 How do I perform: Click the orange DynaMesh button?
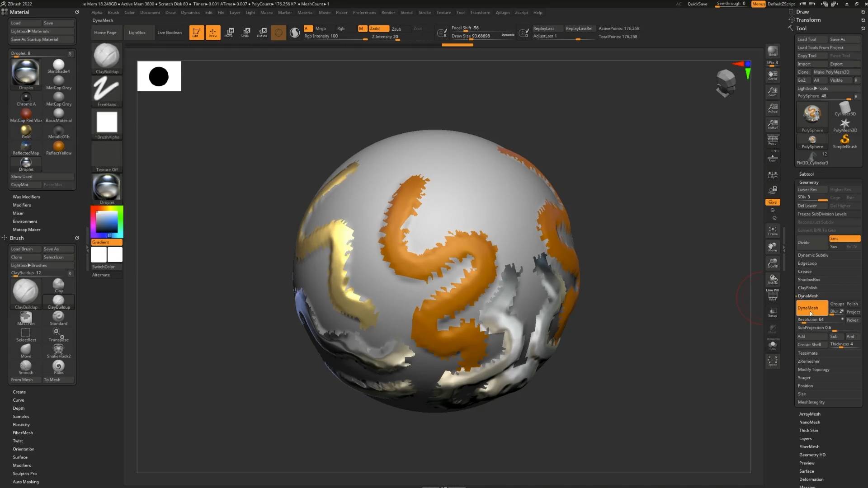pyautogui.click(x=811, y=308)
